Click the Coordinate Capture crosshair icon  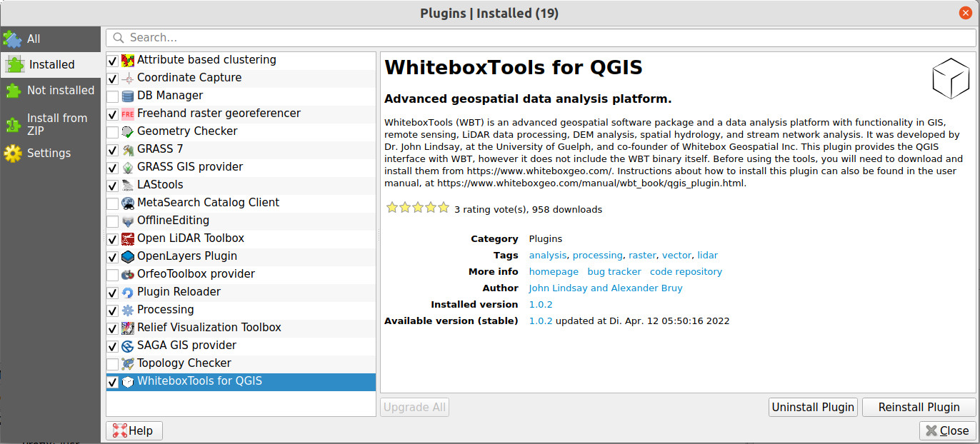[128, 79]
